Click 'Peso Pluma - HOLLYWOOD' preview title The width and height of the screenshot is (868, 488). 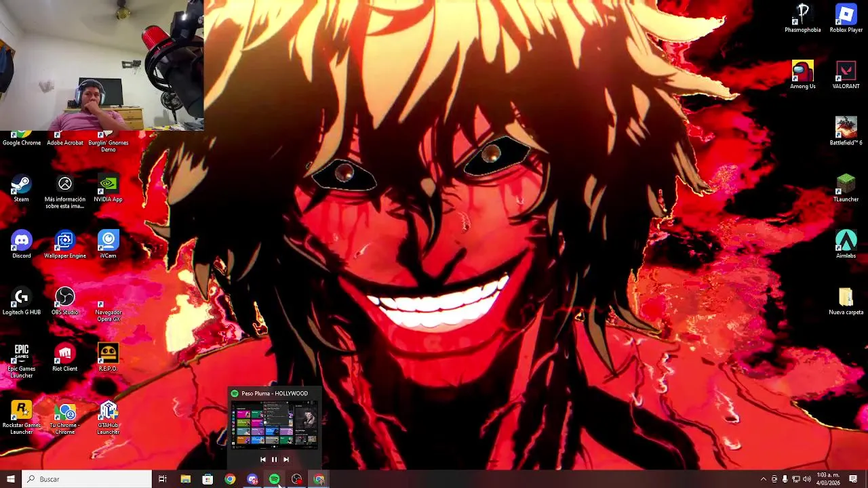click(x=275, y=393)
